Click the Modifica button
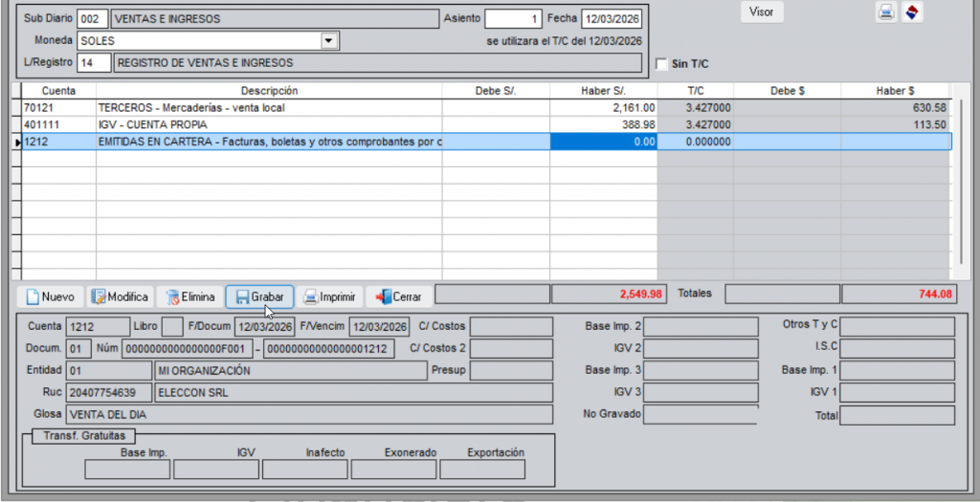Image resolution: width=980 pixels, height=502 pixels. 120,296
